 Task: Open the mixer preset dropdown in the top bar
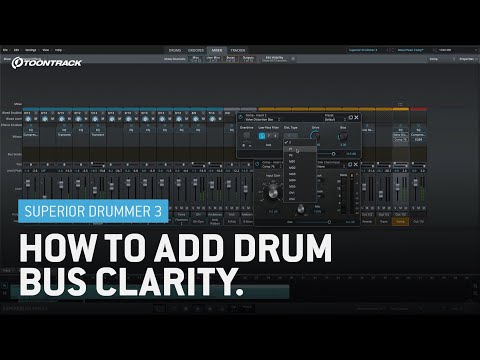(416, 50)
